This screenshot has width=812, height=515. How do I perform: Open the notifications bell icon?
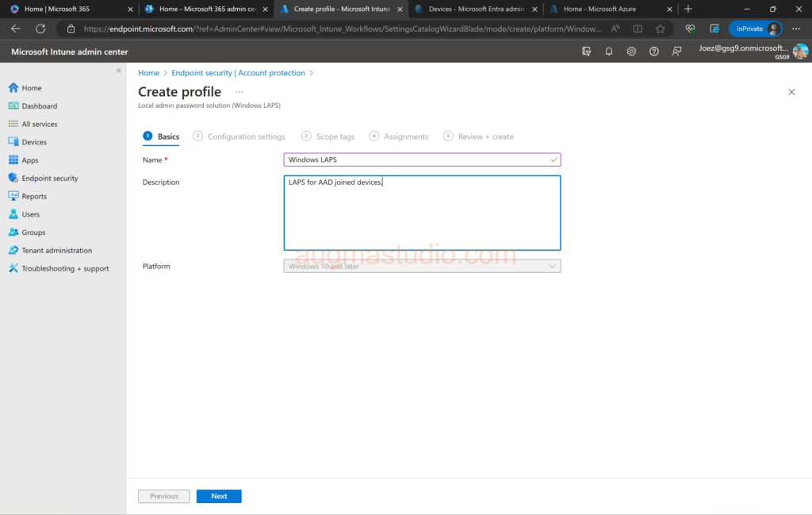point(609,52)
